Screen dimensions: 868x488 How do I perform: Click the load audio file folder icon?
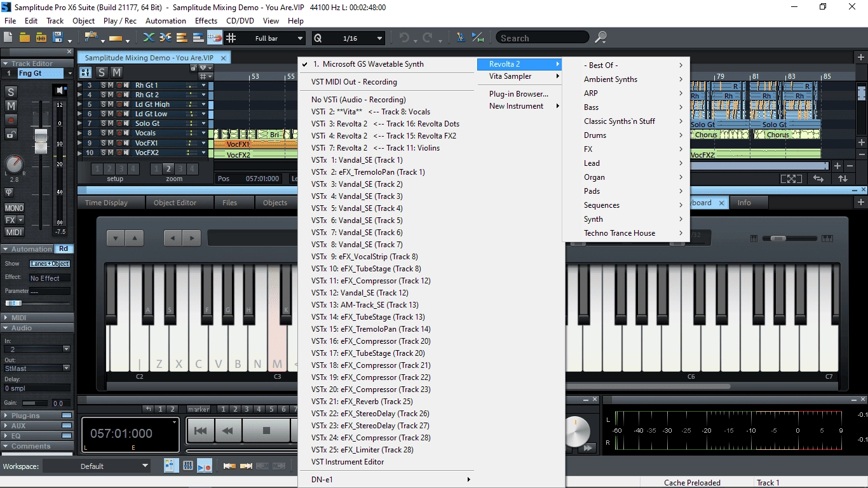[41, 38]
